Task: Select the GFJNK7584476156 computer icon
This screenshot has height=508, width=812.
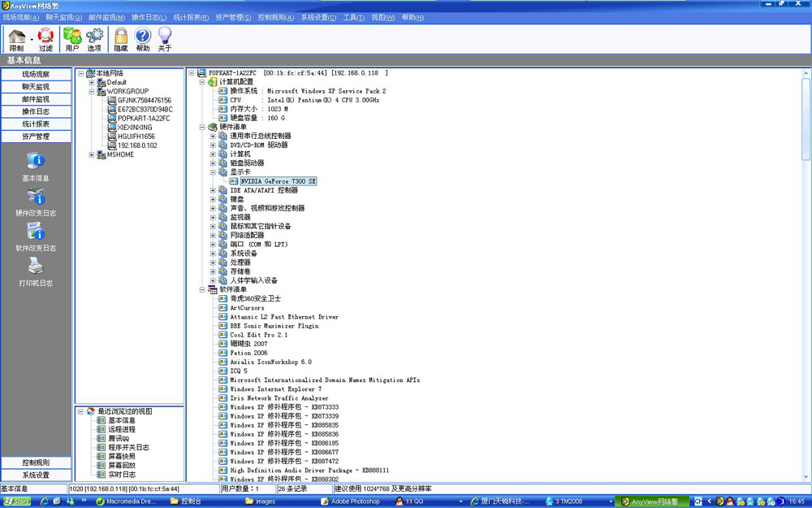Action: click(112, 100)
